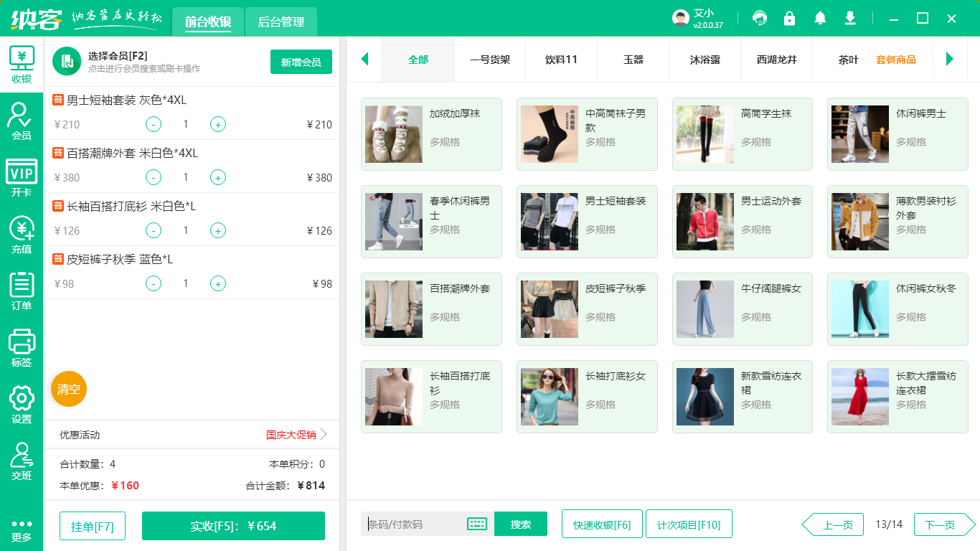Select the 中高筒袜子男款 product card
980x551 pixels.
(x=587, y=134)
